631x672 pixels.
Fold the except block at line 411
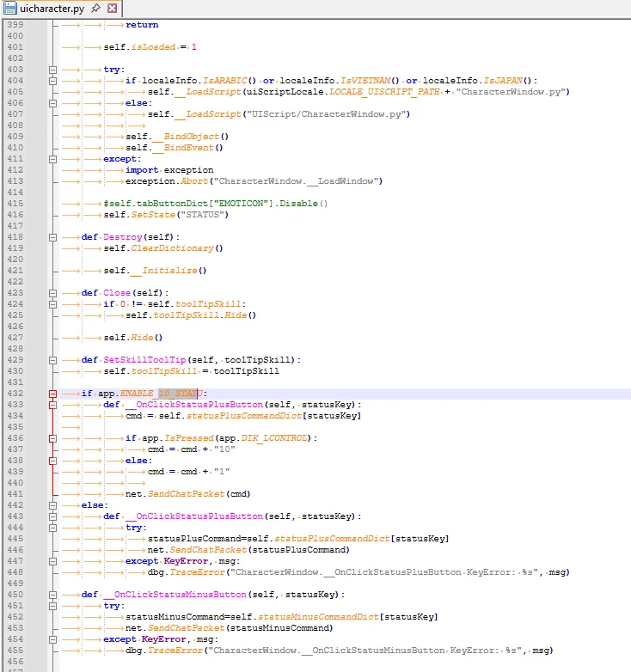pyautogui.click(x=52, y=159)
